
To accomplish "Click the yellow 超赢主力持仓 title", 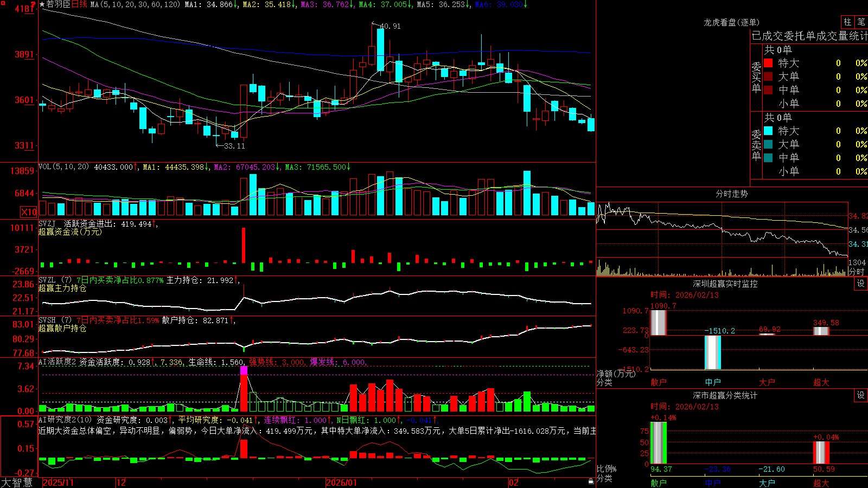I will tap(62, 288).
